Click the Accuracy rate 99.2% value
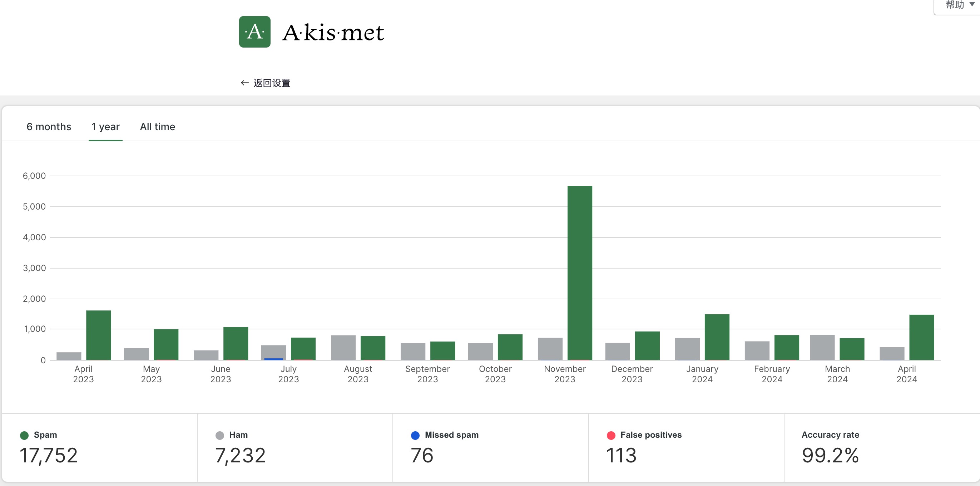Image resolution: width=980 pixels, height=486 pixels. coord(830,456)
